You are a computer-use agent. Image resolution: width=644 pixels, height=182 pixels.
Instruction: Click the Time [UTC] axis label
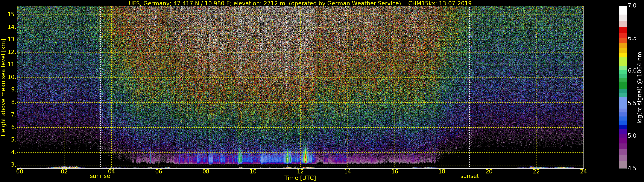(300, 178)
